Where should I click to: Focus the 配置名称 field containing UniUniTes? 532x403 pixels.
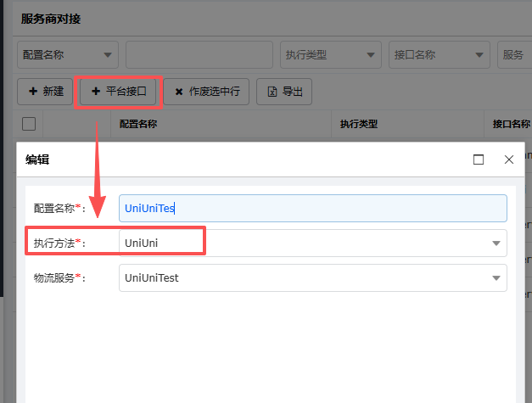(312, 209)
